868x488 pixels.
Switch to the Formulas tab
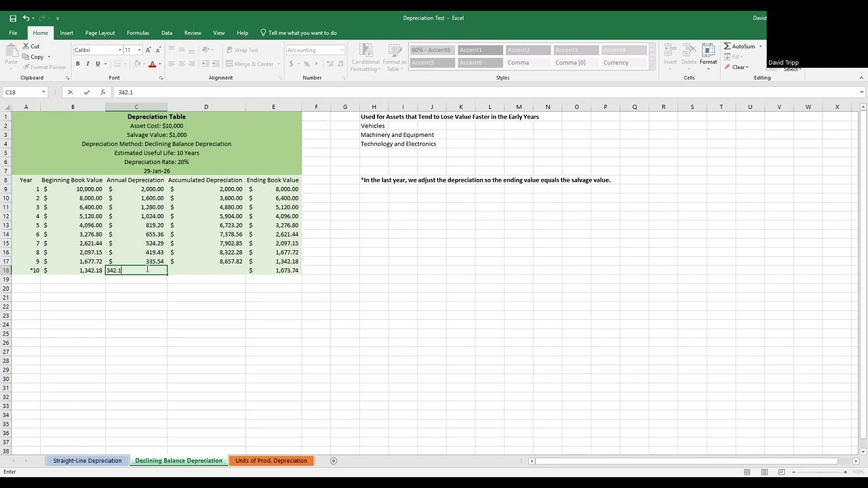(x=138, y=33)
